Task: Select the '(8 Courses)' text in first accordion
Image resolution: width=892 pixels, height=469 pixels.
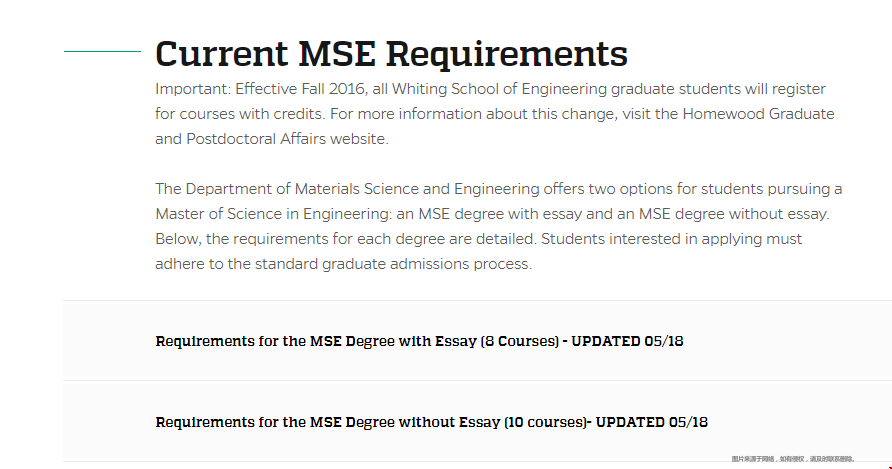Action: [x=520, y=341]
